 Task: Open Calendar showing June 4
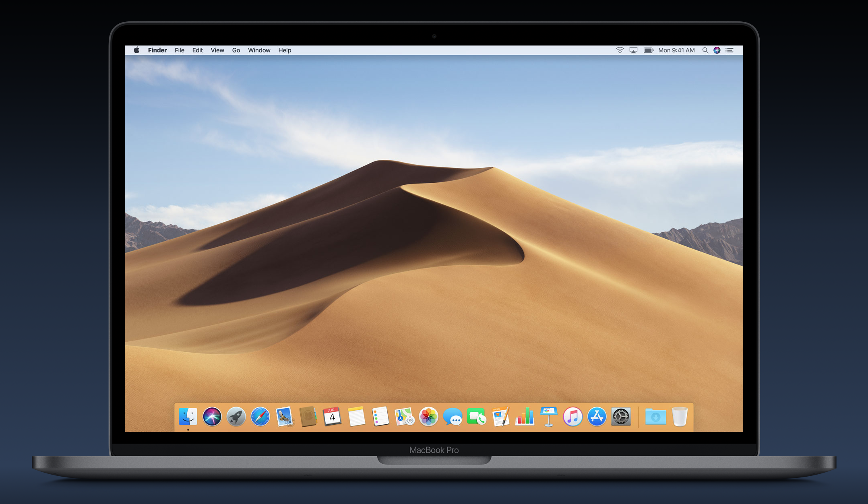pyautogui.click(x=332, y=417)
